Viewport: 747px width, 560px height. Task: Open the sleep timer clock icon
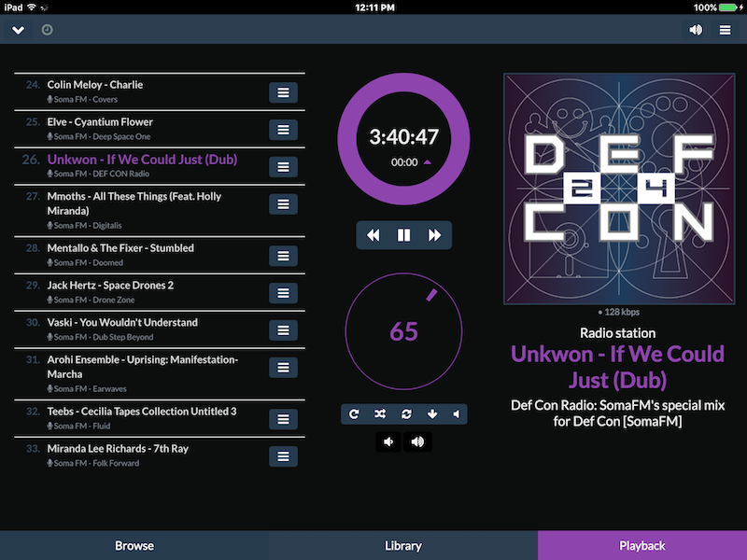48,30
